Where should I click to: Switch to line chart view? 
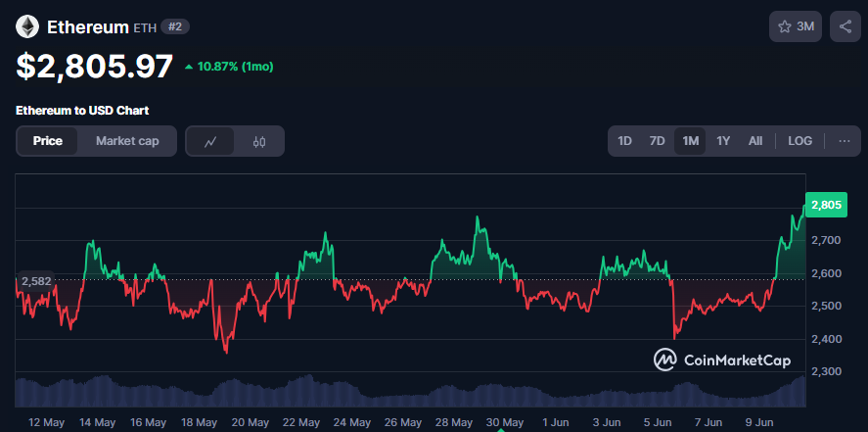pyautogui.click(x=209, y=141)
